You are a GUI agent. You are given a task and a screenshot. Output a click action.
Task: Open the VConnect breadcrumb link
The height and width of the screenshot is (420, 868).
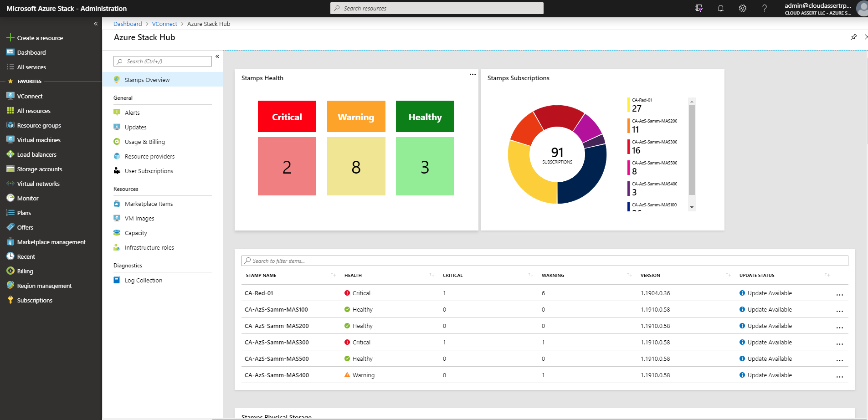[164, 24]
